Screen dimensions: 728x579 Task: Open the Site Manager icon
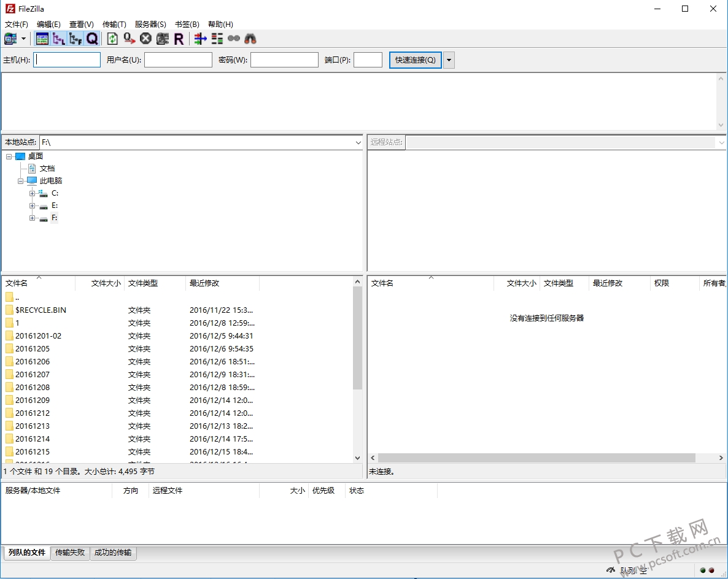tap(10, 39)
